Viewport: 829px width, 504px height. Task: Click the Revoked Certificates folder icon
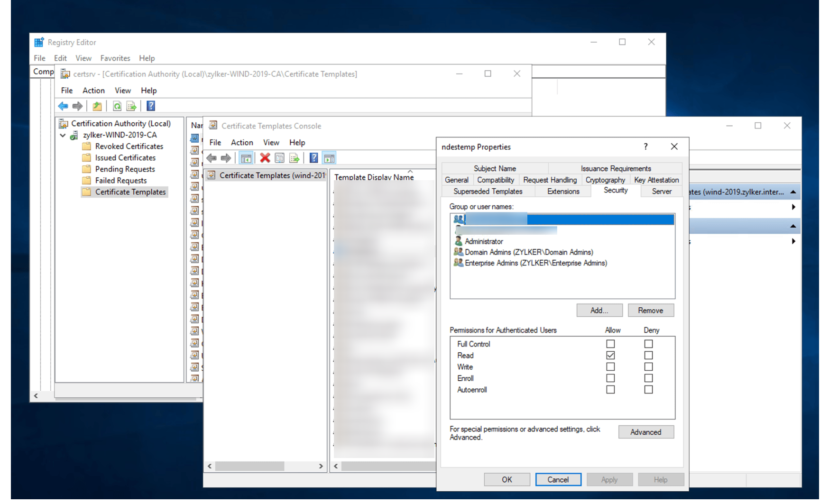[86, 147]
